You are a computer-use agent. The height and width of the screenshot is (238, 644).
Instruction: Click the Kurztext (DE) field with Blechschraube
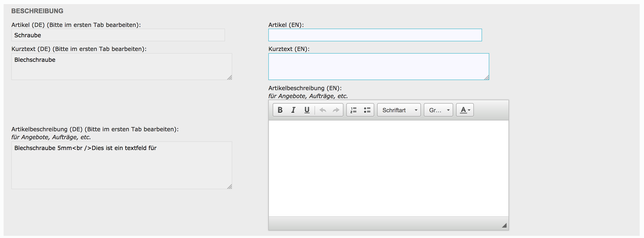[x=122, y=67]
